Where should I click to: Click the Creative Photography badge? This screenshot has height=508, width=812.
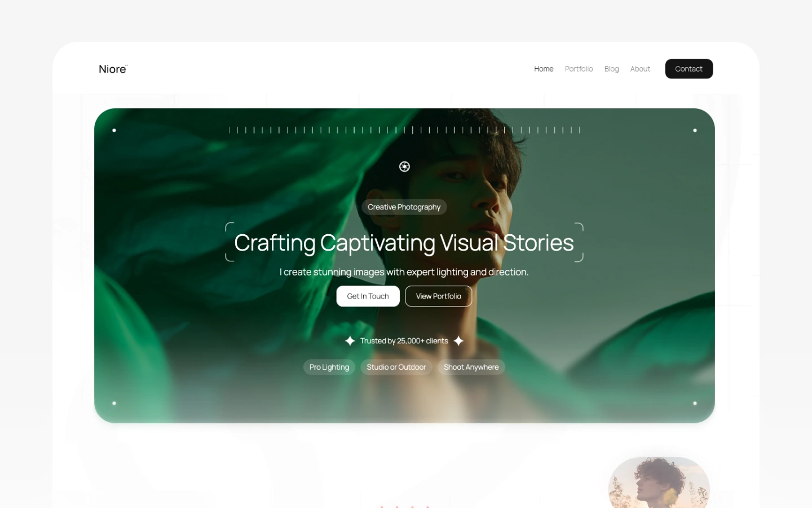404,207
